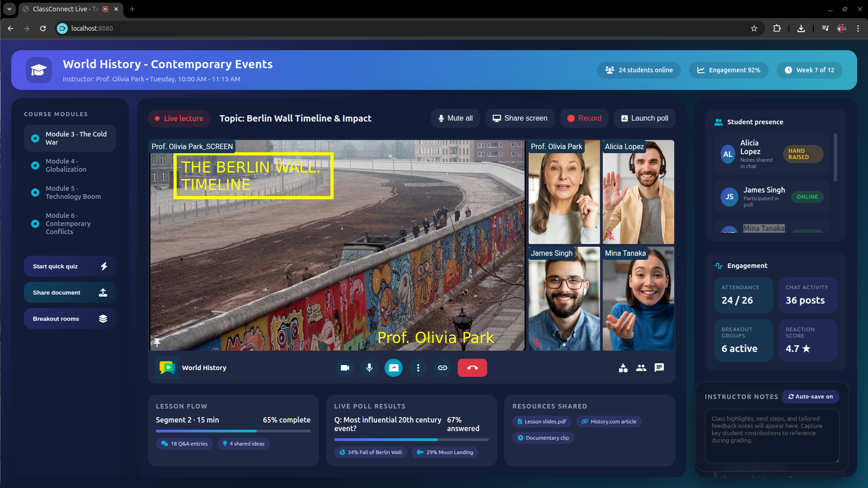Screen dimensions: 868x488
Task: Toggle the Record button
Action: (584, 118)
